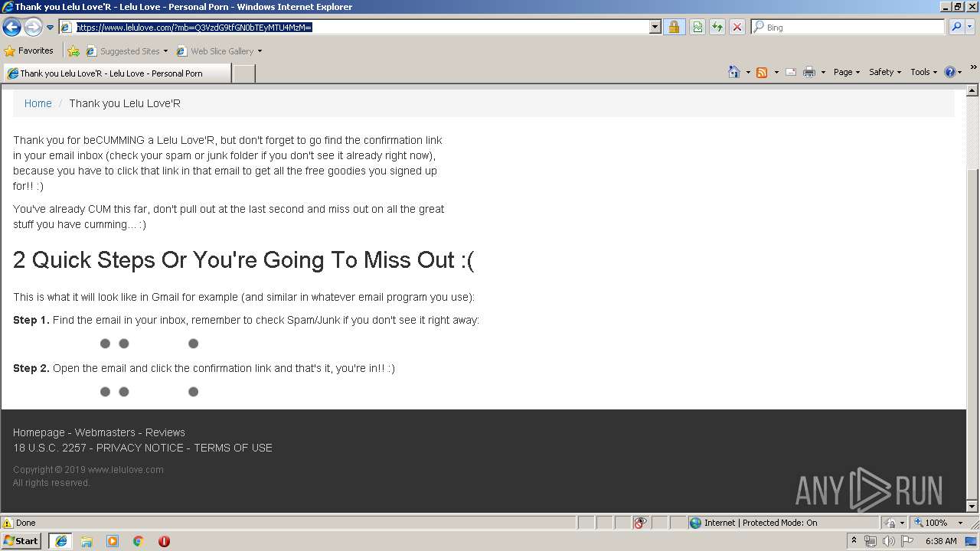Click the Print icon

pyautogui.click(x=809, y=72)
